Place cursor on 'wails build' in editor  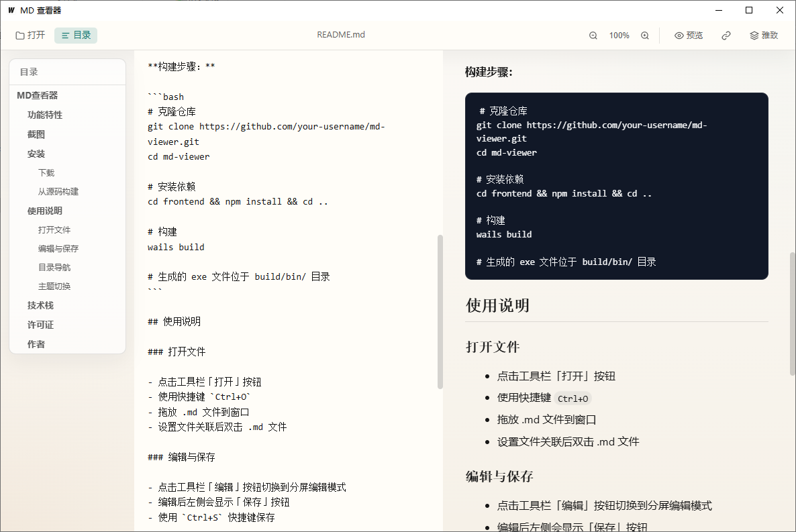tap(176, 248)
